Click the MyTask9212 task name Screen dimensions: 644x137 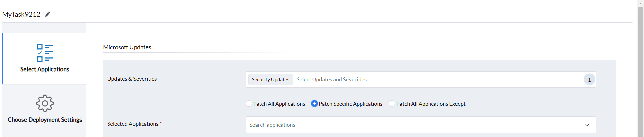click(x=21, y=14)
